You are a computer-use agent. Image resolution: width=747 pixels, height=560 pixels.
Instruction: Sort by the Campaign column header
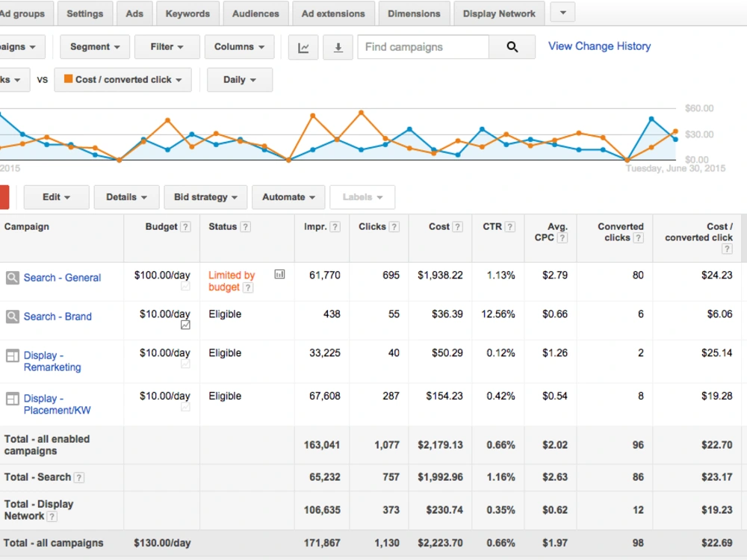tap(27, 227)
